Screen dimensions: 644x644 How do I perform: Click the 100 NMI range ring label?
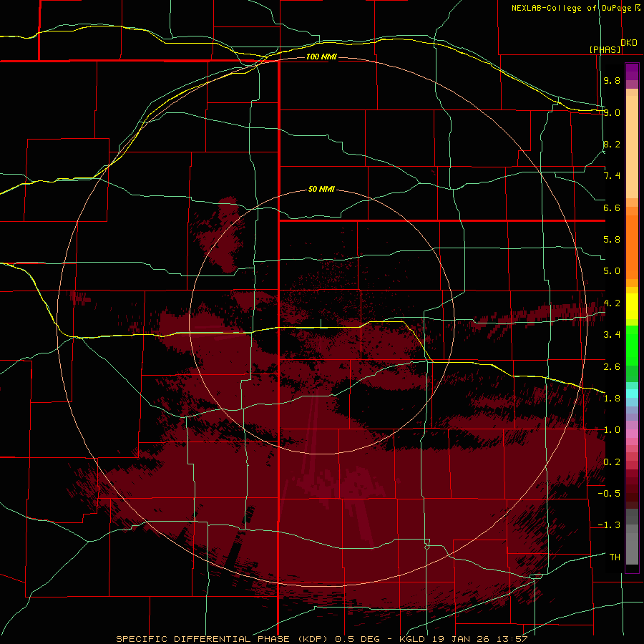pyautogui.click(x=321, y=57)
